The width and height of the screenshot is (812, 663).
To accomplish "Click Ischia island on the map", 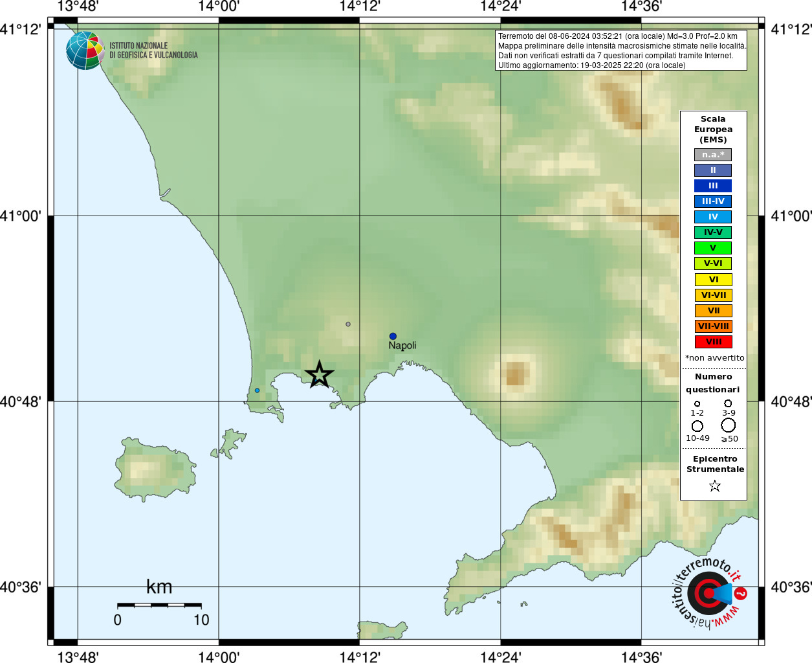I will (x=155, y=469).
